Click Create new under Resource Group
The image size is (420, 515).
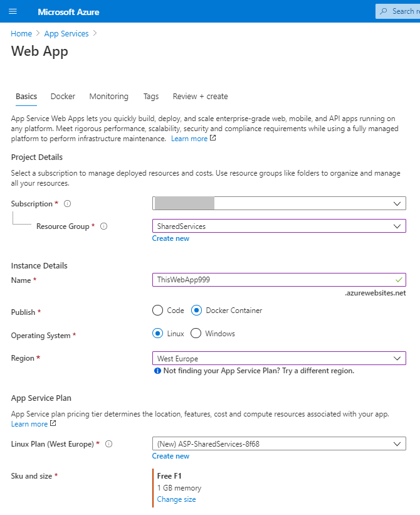tap(171, 238)
